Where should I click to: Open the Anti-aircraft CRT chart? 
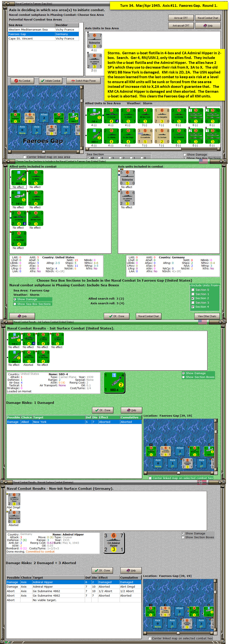pyautogui.click(x=181, y=25)
